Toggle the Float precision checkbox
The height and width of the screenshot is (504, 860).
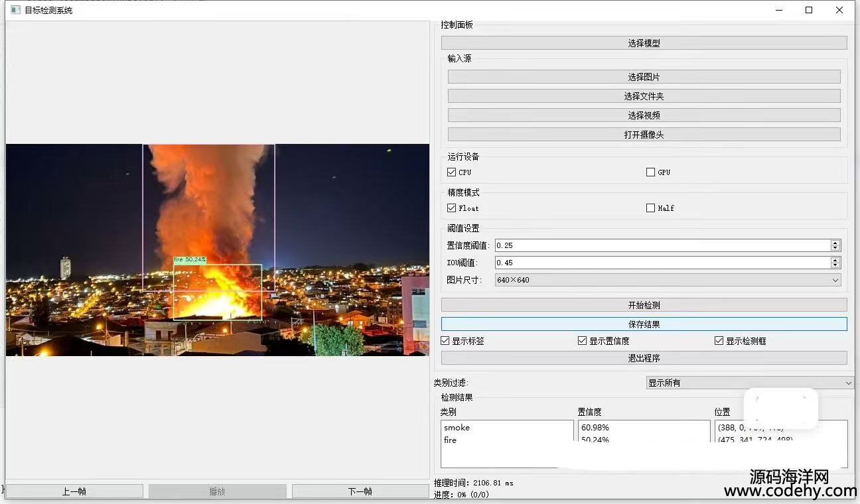pyautogui.click(x=452, y=208)
